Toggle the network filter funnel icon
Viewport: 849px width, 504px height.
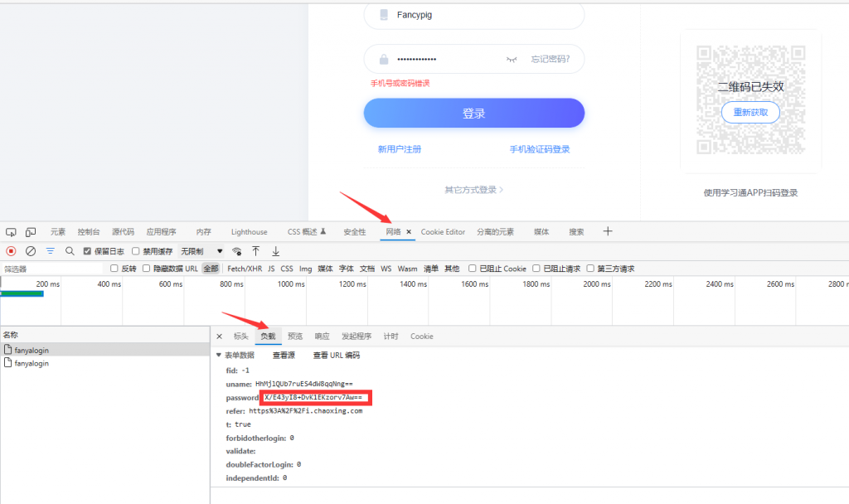coord(51,251)
